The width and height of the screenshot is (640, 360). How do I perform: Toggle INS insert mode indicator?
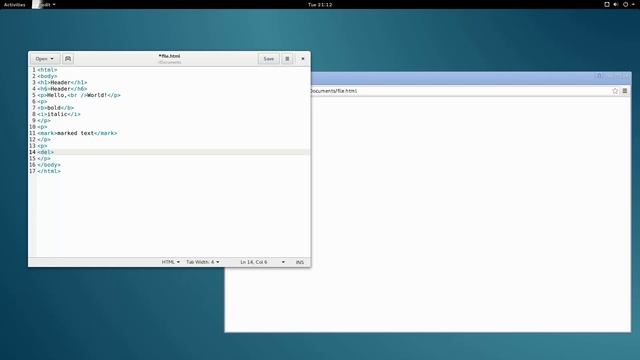[x=300, y=262]
